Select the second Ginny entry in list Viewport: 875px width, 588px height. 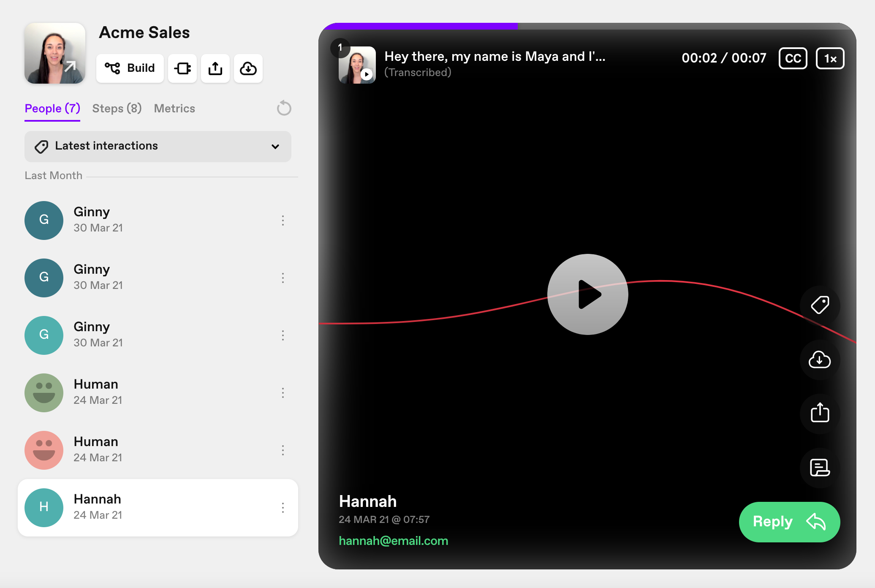coord(158,278)
